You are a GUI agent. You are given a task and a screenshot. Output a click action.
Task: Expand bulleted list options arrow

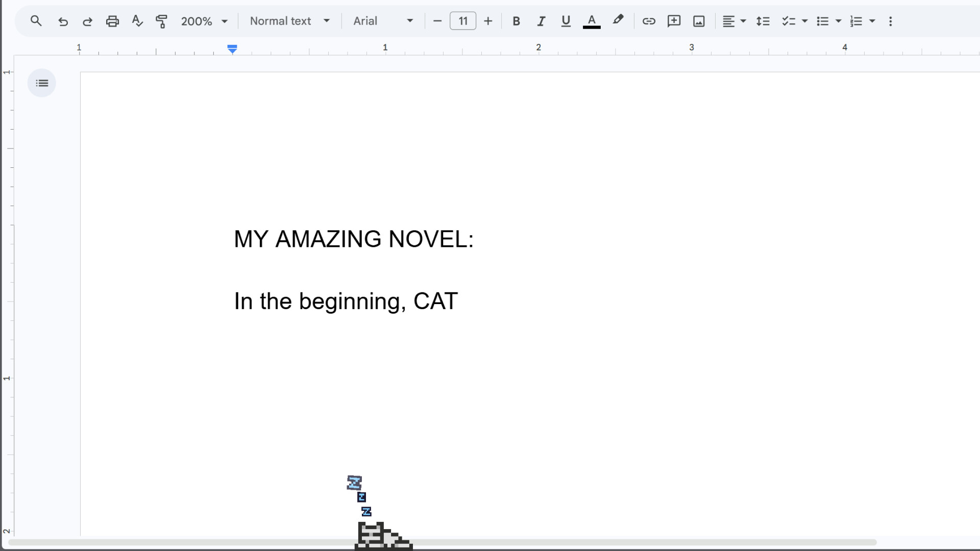coord(838,21)
